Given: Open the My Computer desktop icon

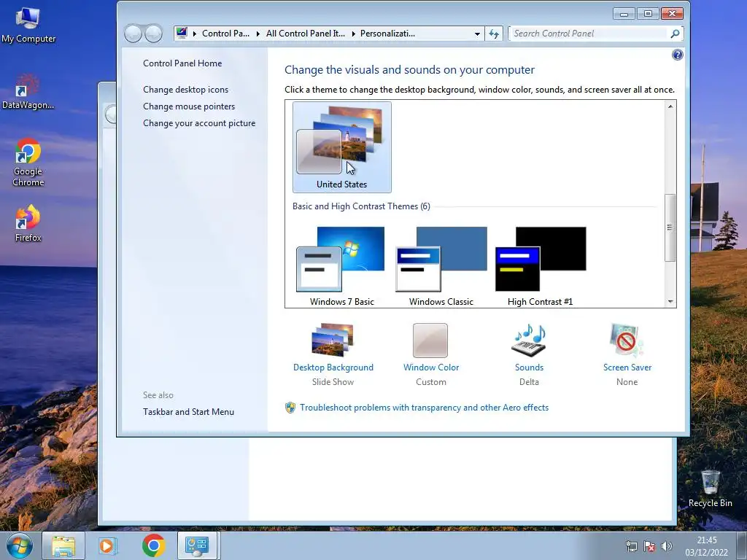Looking at the screenshot, I should (x=28, y=25).
